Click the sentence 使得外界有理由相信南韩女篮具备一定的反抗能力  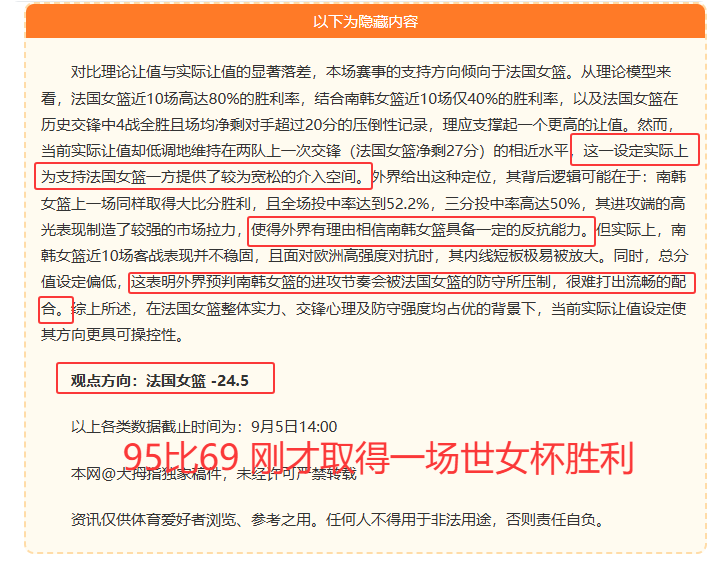pyautogui.click(x=421, y=230)
